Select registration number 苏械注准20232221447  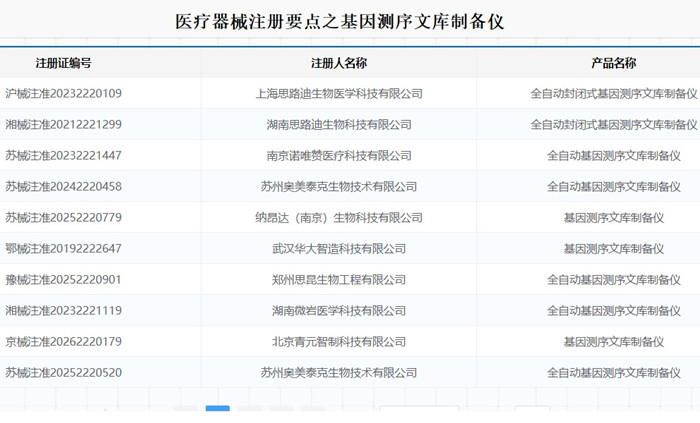63,155
